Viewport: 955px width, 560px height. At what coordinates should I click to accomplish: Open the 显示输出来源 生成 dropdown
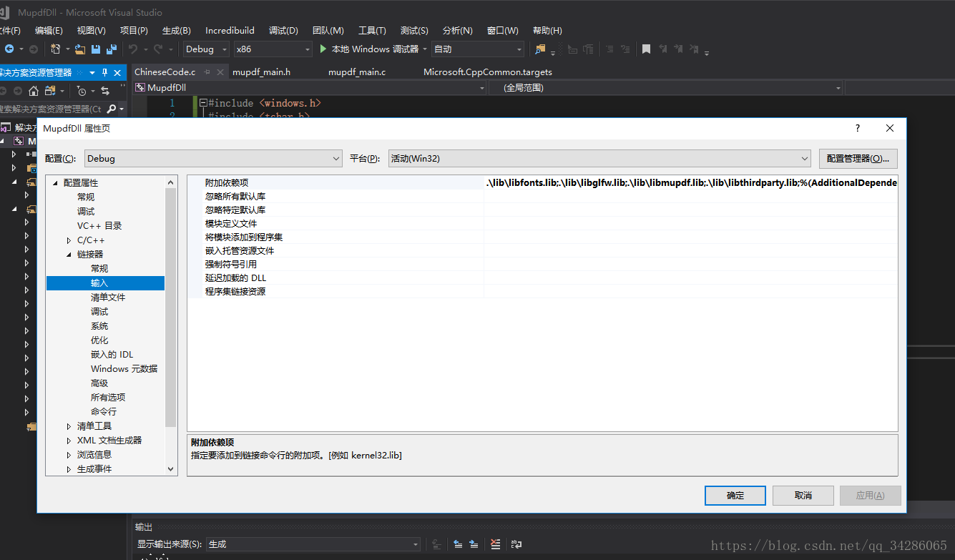pos(313,544)
